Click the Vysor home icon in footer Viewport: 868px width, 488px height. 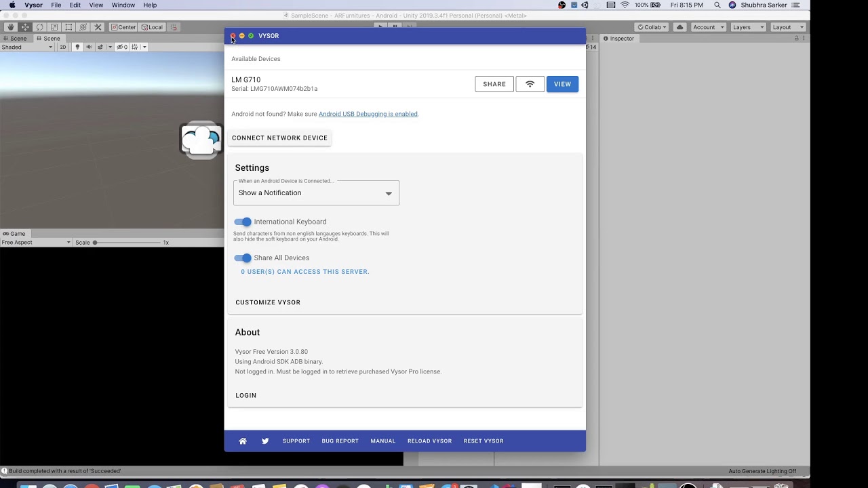click(243, 441)
